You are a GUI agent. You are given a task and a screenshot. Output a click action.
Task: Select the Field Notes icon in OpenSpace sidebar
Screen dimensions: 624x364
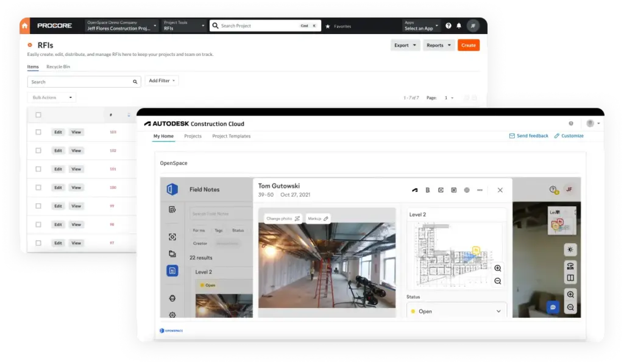click(x=172, y=271)
